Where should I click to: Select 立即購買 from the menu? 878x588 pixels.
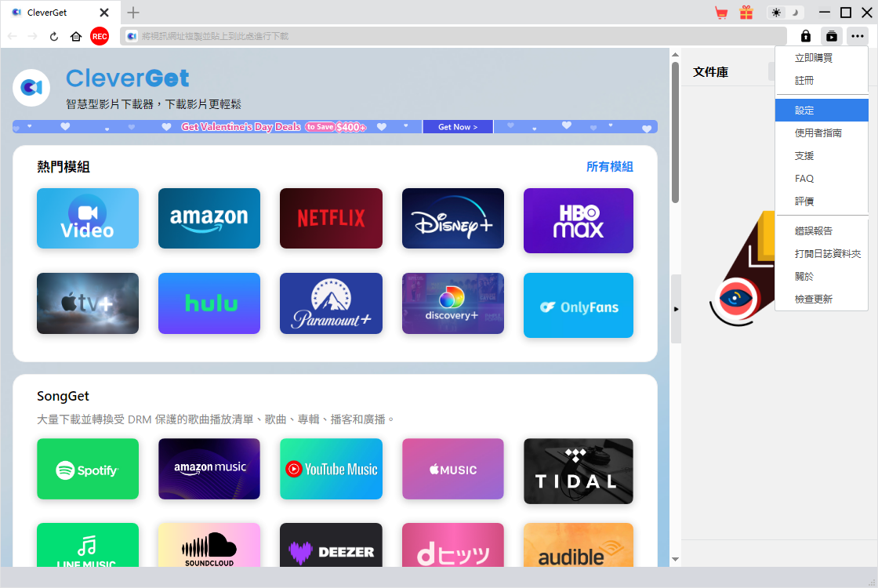point(822,58)
